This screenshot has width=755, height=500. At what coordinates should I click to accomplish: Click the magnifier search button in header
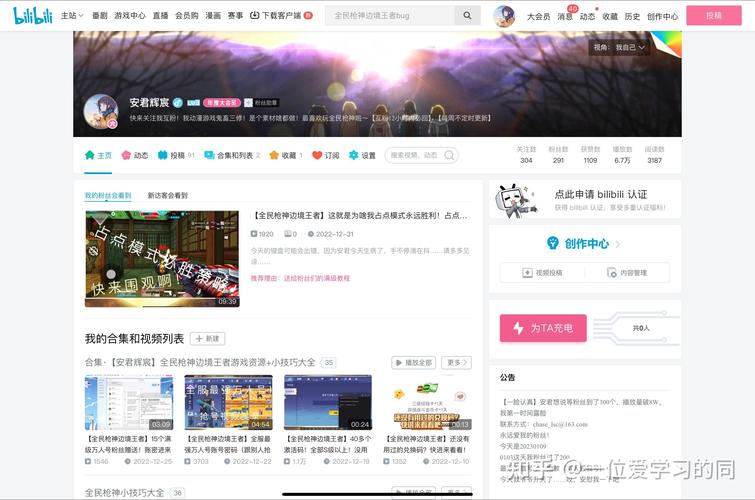pos(467,15)
